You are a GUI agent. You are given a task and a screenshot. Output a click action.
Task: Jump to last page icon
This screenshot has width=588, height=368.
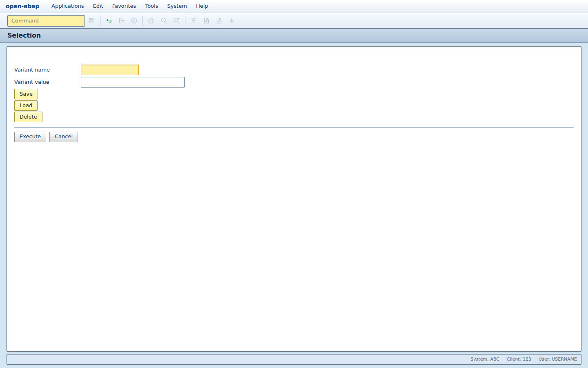click(232, 21)
